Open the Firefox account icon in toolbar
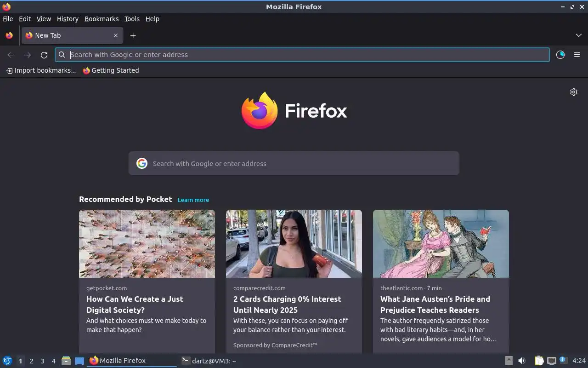This screenshot has width=588, height=368. click(x=560, y=55)
